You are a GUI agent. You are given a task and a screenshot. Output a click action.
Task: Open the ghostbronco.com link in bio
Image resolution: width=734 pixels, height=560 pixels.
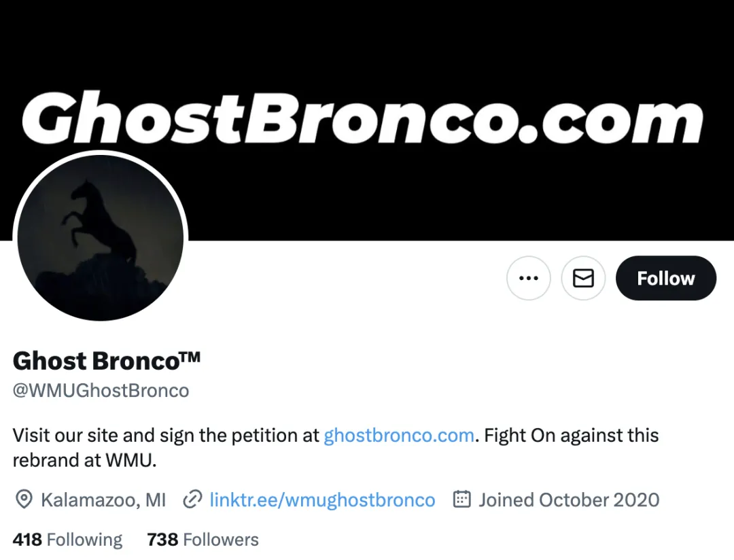[x=398, y=435]
